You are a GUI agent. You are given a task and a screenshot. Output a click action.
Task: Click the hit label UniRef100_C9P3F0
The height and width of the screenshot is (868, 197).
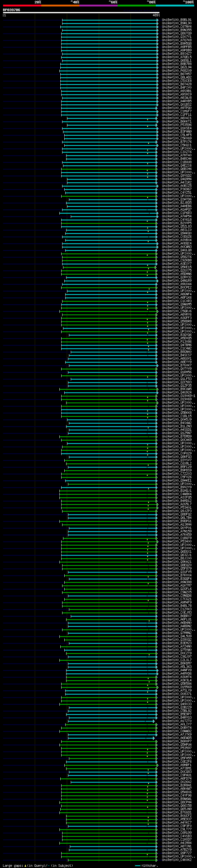(x=176, y=826)
